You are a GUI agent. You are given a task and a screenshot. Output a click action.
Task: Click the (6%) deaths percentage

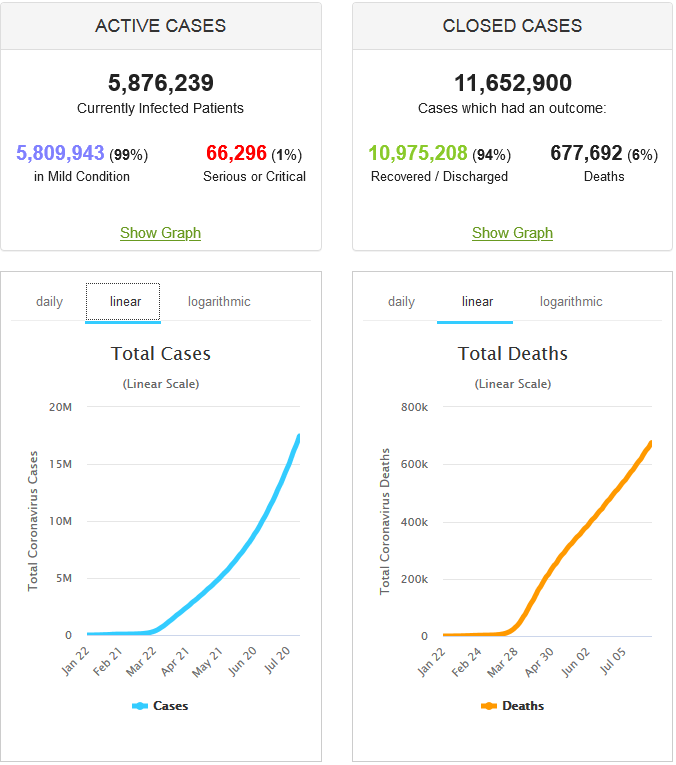(642, 155)
